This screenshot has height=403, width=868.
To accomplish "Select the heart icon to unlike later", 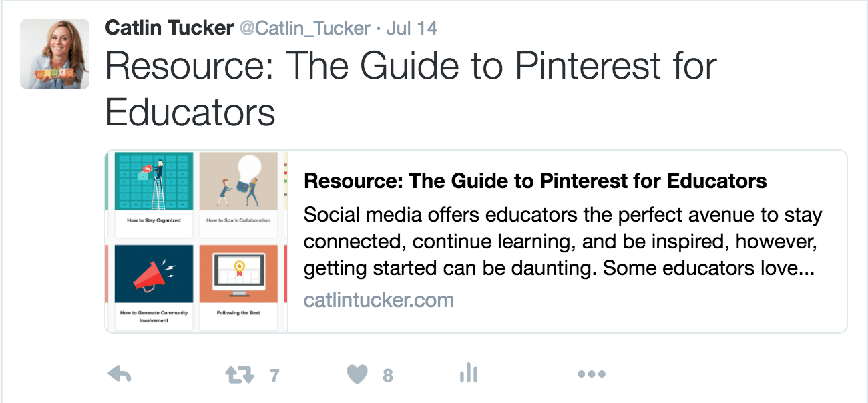I will [x=358, y=374].
